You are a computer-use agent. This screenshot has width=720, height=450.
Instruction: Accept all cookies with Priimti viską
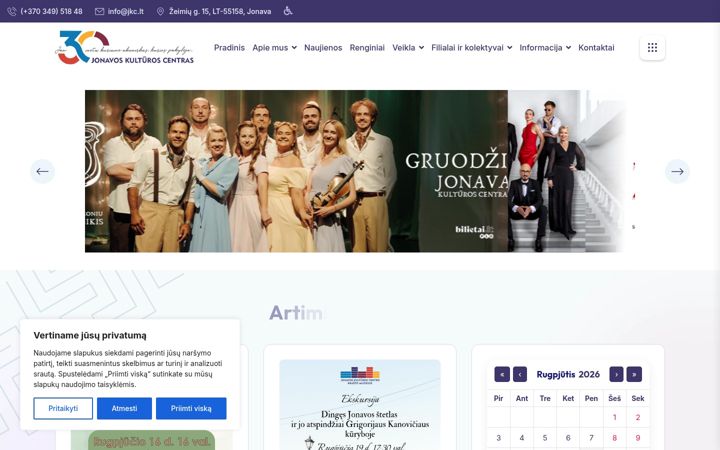(191, 408)
